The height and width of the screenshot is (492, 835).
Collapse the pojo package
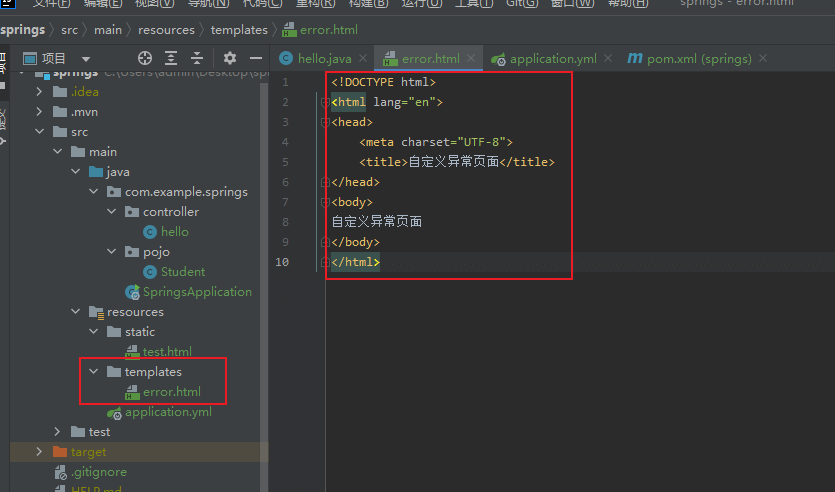point(112,251)
